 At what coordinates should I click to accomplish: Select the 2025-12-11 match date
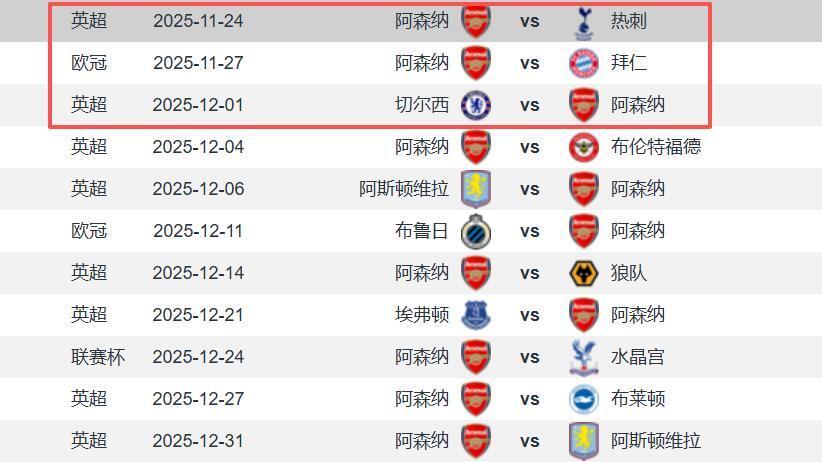198,231
